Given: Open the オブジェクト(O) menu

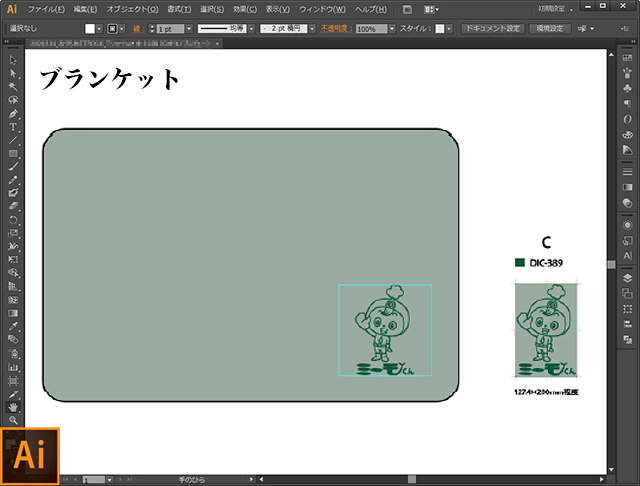Looking at the screenshot, I should point(132,9).
